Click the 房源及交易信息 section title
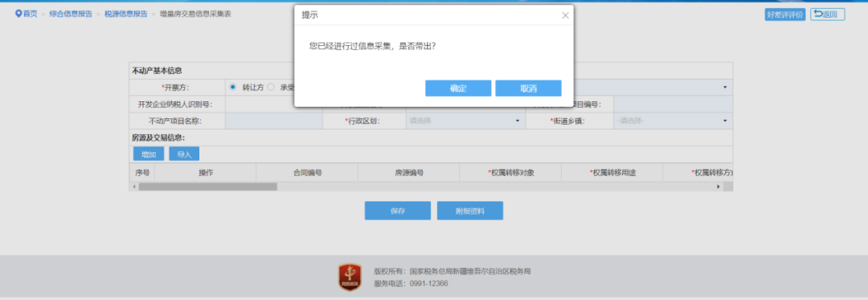 click(x=158, y=138)
